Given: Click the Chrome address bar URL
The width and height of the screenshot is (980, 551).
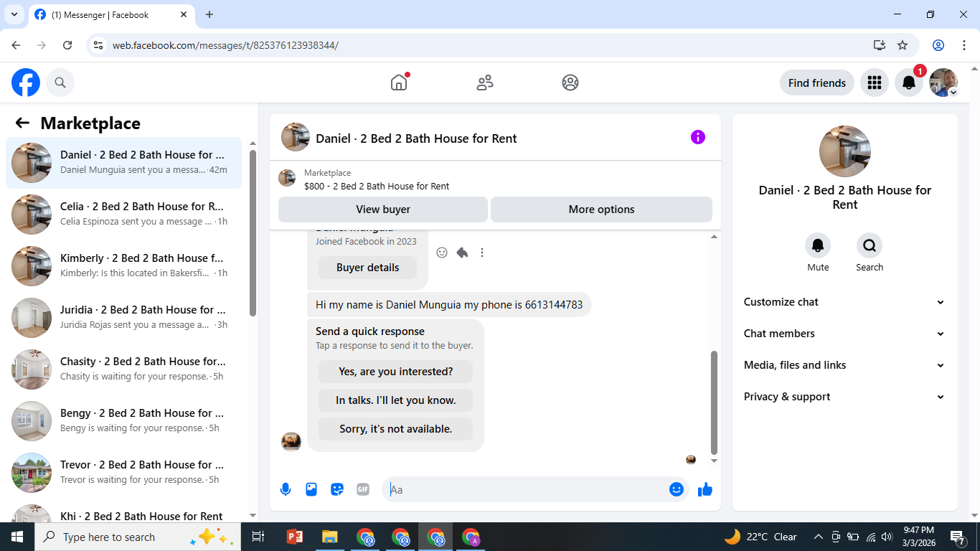Looking at the screenshot, I should coord(225,45).
